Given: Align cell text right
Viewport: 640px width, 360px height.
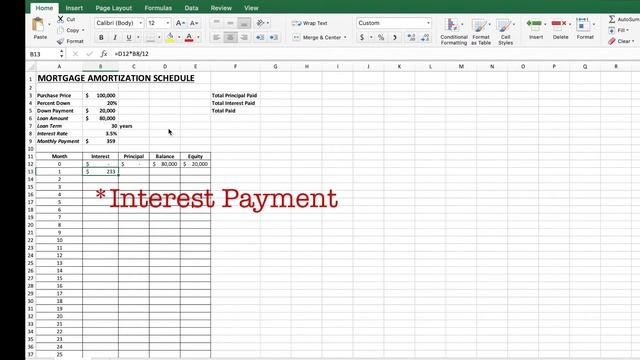Looking at the screenshot, I should point(244,38).
